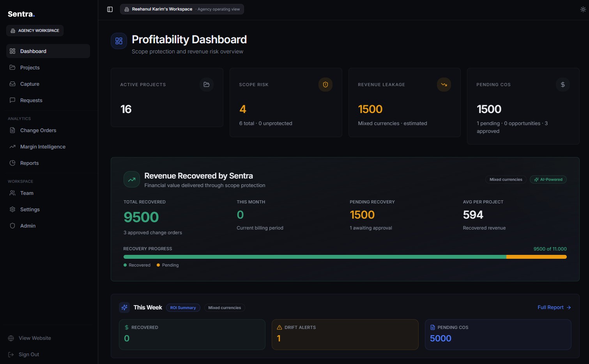589x364 pixels.
Task: Click the Scope Risk shield icon
Action: [325, 85]
